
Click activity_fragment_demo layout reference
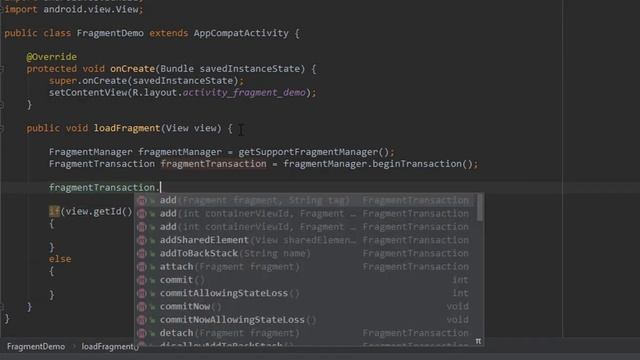click(244, 93)
